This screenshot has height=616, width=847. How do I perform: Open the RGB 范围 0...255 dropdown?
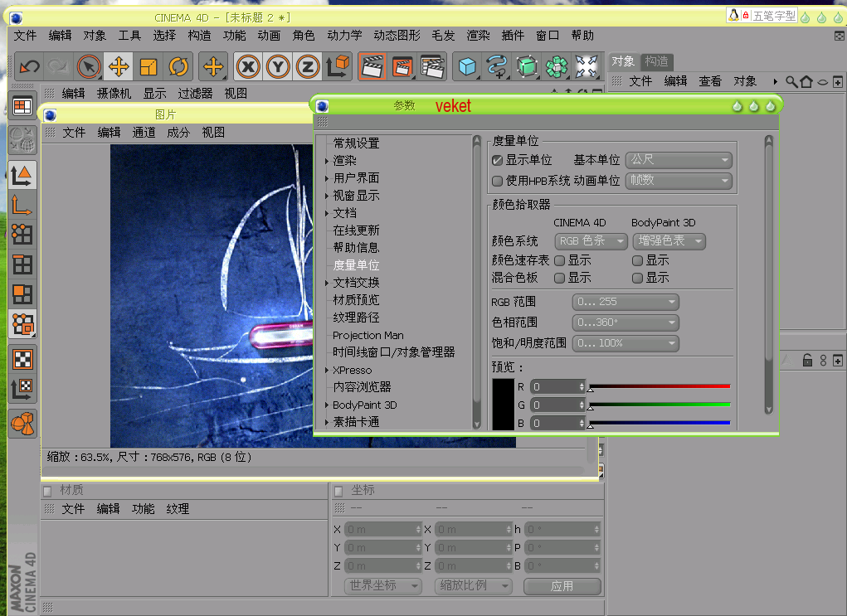point(626,302)
